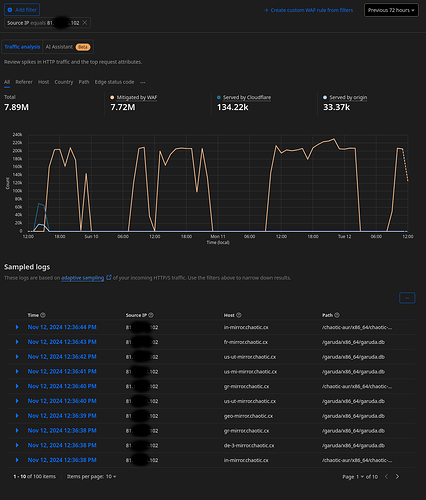Open the sampled logs column options button
This screenshot has height=500, width=426.
point(407,298)
